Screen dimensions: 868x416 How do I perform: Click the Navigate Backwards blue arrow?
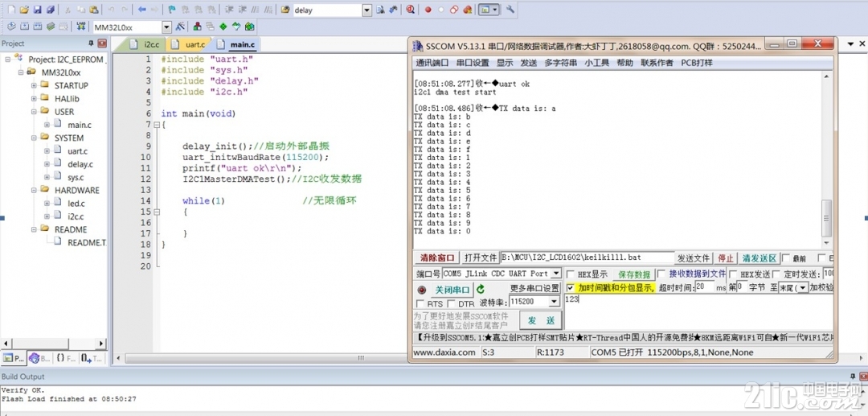(x=141, y=10)
